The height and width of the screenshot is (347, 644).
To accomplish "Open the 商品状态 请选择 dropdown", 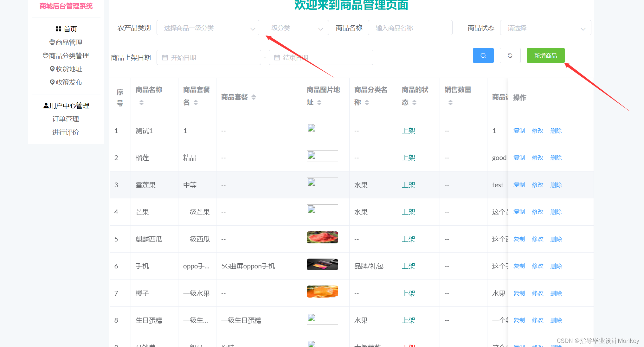I will (545, 28).
